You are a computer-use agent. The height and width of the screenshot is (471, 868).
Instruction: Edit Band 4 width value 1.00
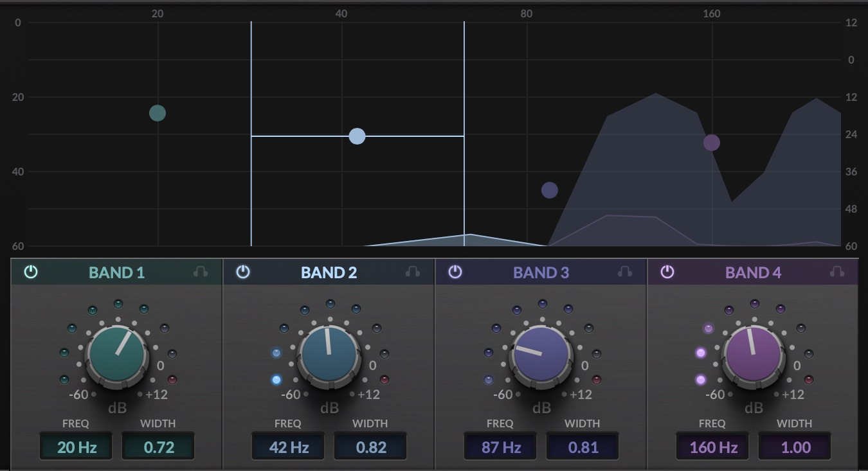(795, 447)
